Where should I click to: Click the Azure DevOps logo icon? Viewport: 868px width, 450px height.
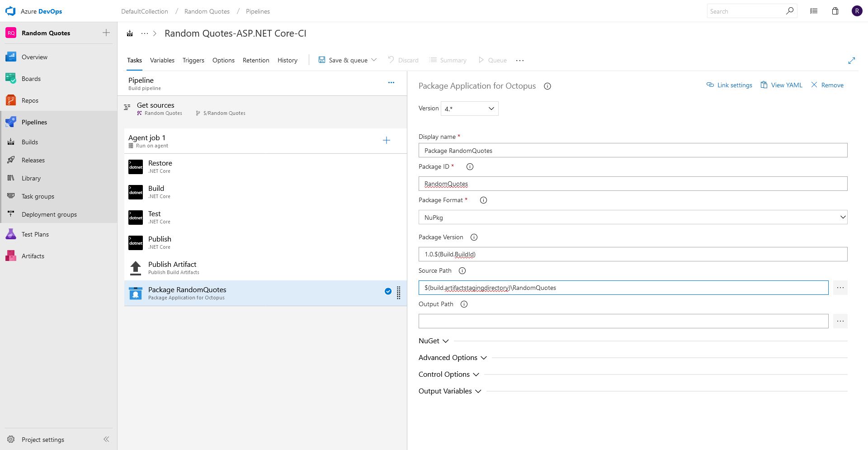10,11
